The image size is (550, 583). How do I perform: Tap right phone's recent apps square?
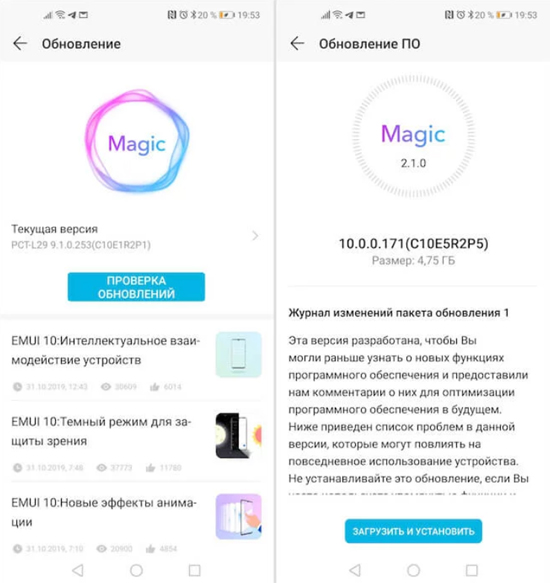pyautogui.click(x=472, y=570)
